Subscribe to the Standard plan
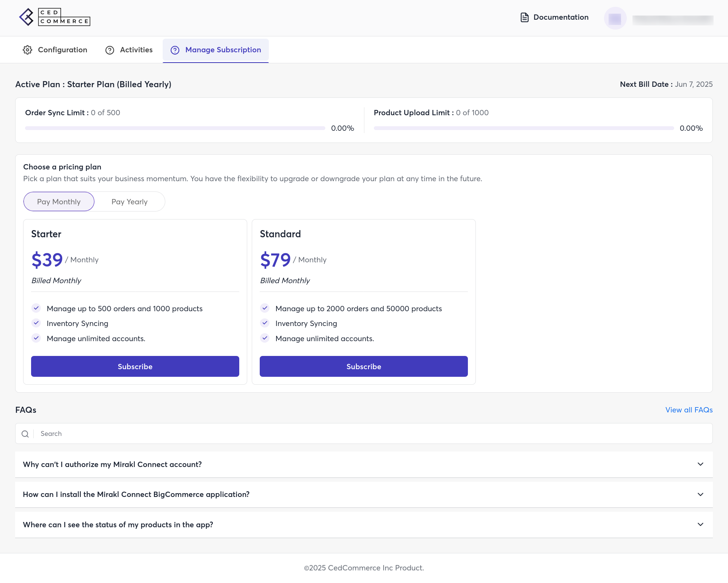Image resolution: width=728 pixels, height=583 pixels. [x=364, y=367]
